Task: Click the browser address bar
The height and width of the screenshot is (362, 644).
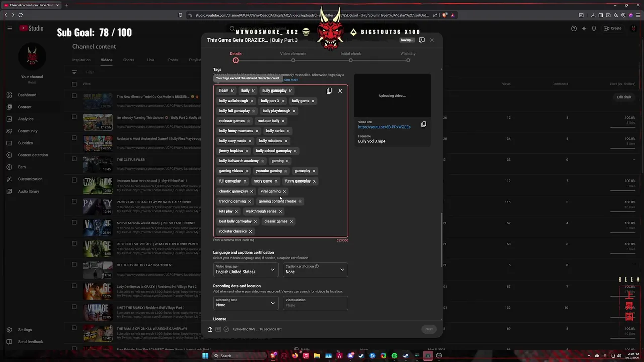Action: tap(312, 15)
